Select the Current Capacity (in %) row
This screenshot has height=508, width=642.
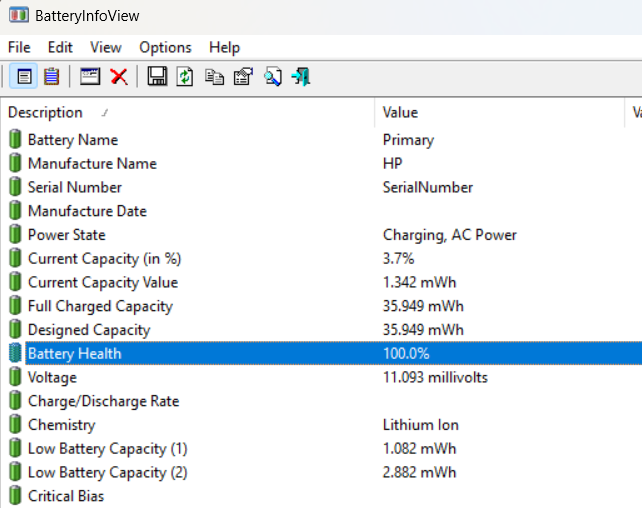tap(104, 259)
